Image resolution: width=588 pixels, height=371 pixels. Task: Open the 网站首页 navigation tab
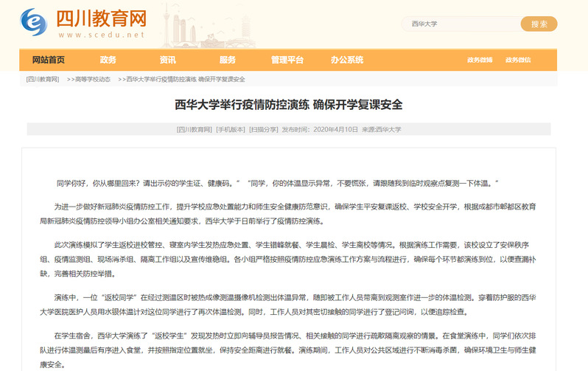tap(49, 60)
